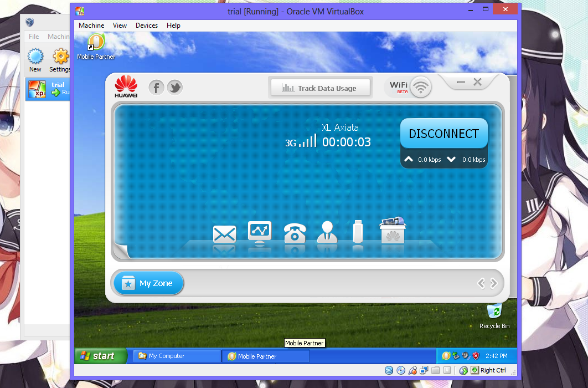Image resolution: width=588 pixels, height=388 pixels.
Task: Open the USB modem device icon
Action: point(358,232)
